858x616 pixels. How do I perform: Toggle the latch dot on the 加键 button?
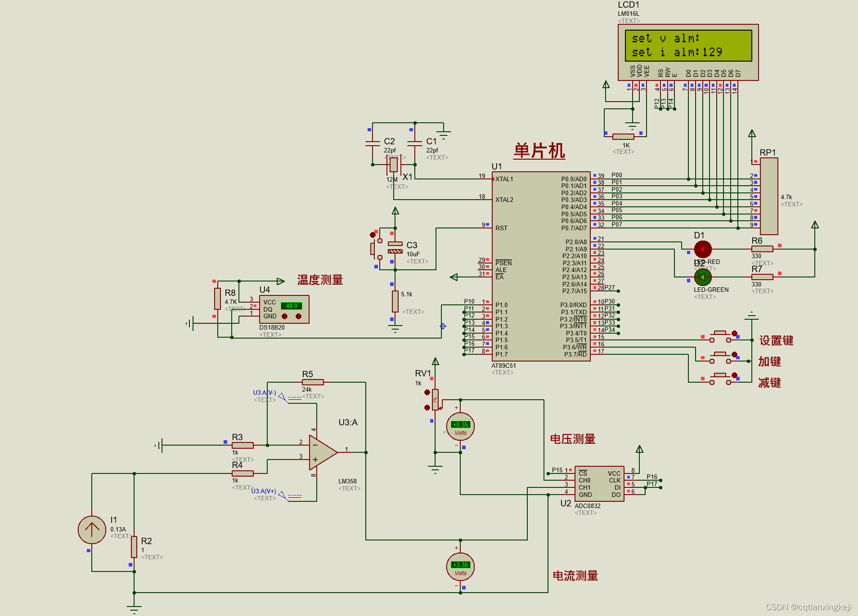(734, 355)
